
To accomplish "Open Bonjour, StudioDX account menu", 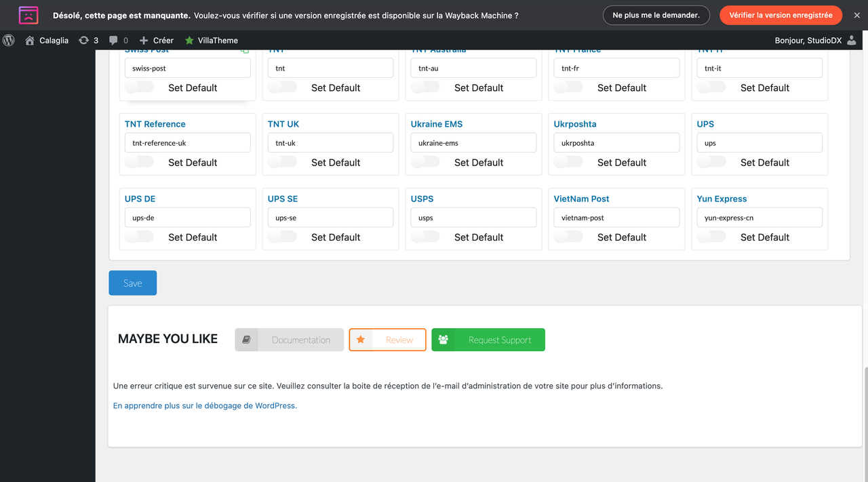I will pos(816,40).
